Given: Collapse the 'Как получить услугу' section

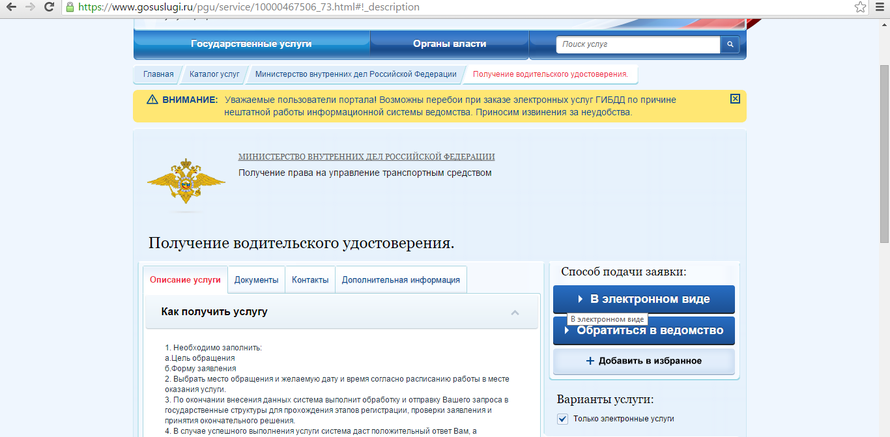Looking at the screenshot, I should pos(515,313).
